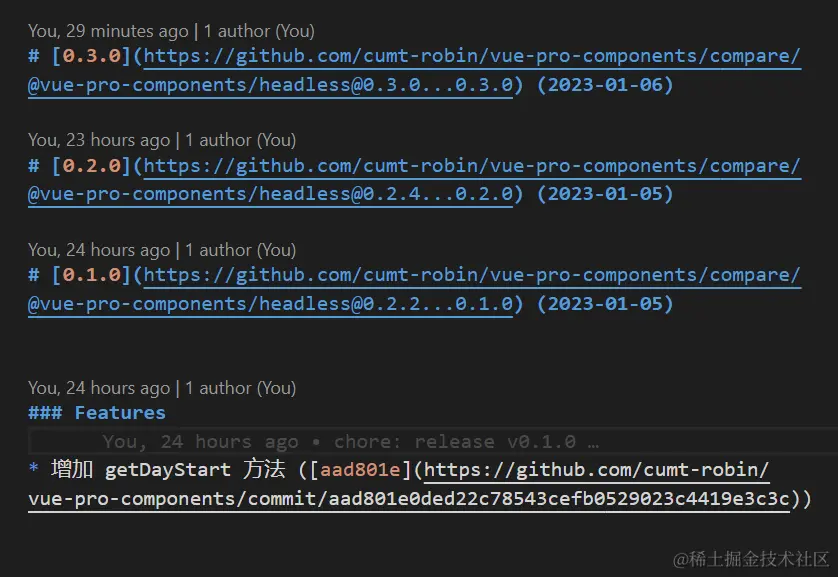Place cursor on the [0.2.0] version label
The image size is (838, 577).
[x=92, y=166]
